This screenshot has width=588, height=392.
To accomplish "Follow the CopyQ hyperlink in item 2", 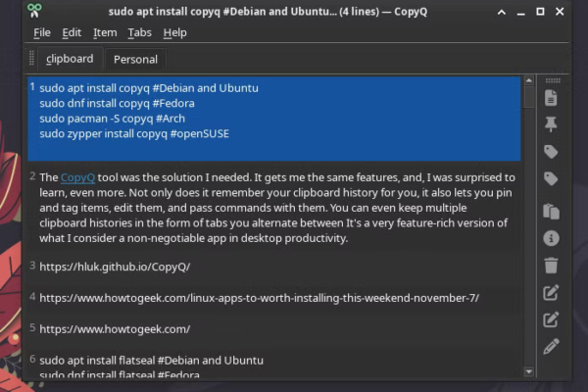I will (x=77, y=177).
